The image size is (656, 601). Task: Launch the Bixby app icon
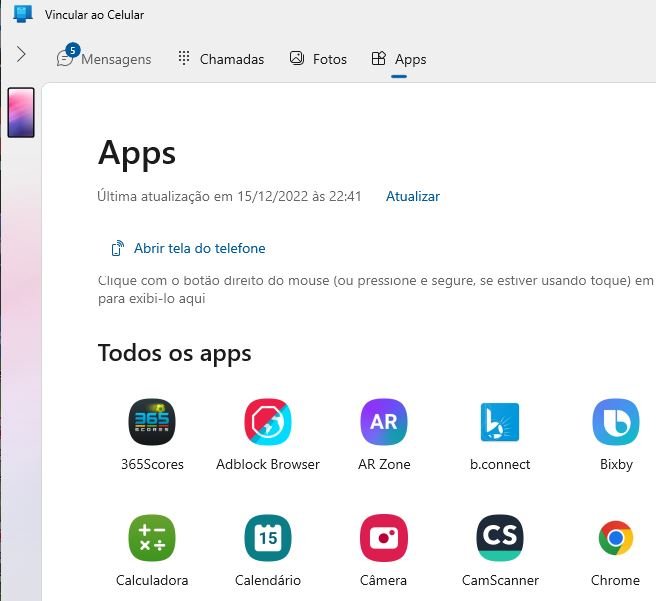[615, 422]
